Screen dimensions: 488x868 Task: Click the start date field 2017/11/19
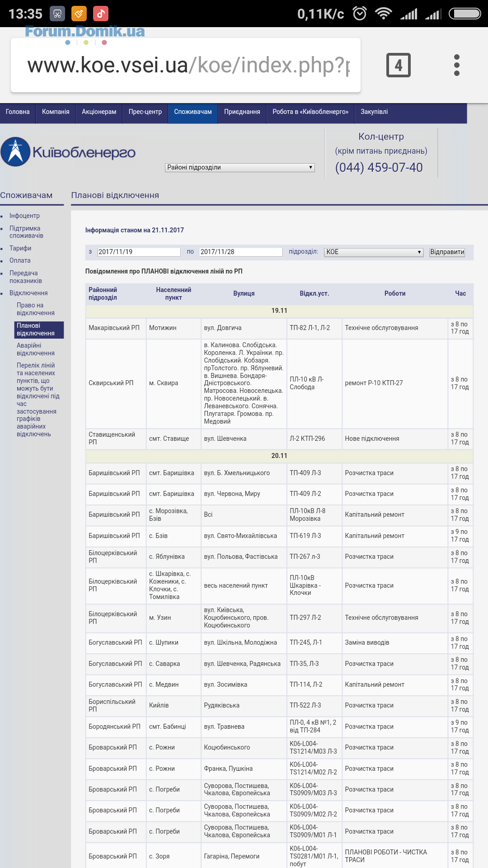139,252
